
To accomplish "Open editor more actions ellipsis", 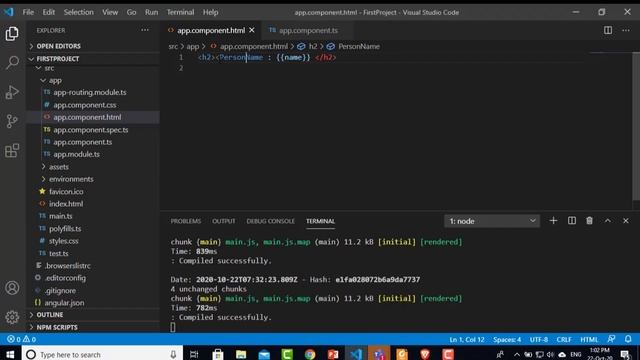I will pyautogui.click(x=626, y=30).
